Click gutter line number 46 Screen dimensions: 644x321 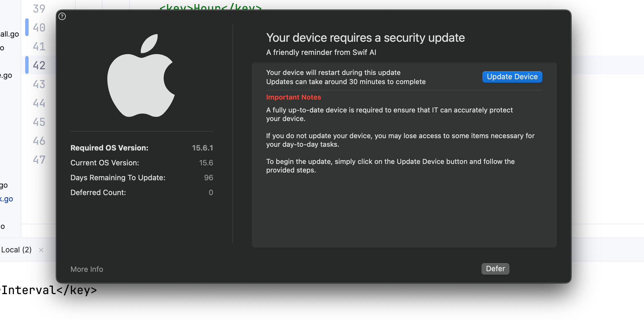[x=39, y=141]
